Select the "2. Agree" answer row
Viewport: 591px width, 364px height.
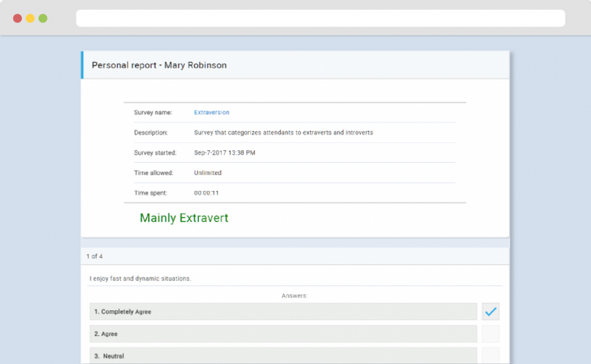pos(283,334)
